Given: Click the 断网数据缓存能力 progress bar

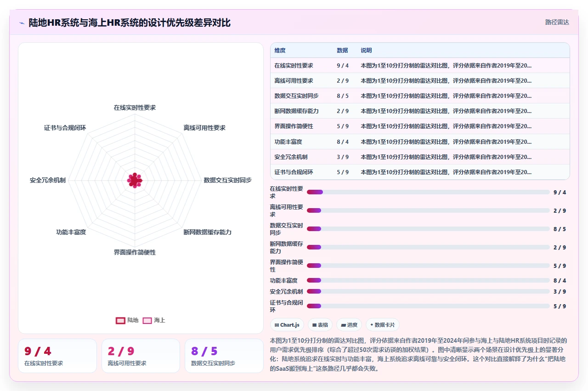Looking at the screenshot, I should point(428,247).
